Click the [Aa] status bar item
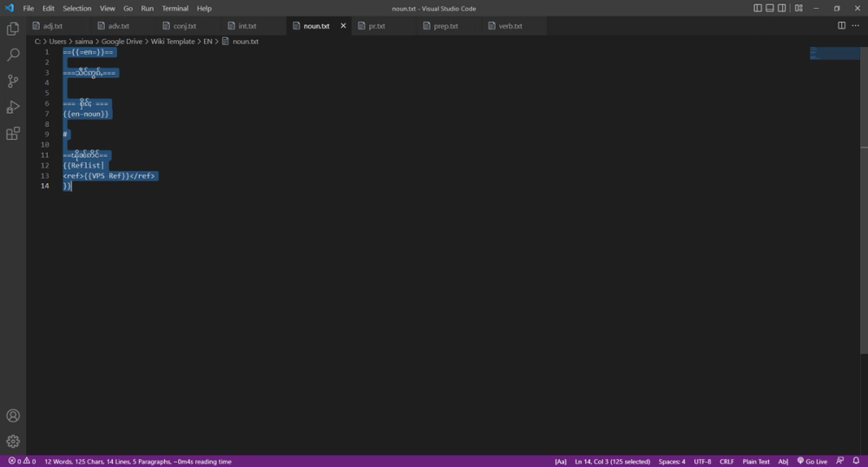The width and height of the screenshot is (868, 467). coord(560,461)
